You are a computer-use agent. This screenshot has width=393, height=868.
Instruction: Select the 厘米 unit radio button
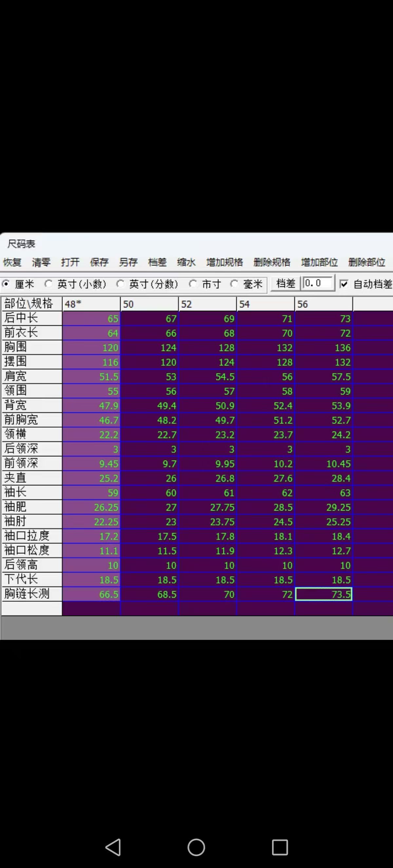[6, 284]
